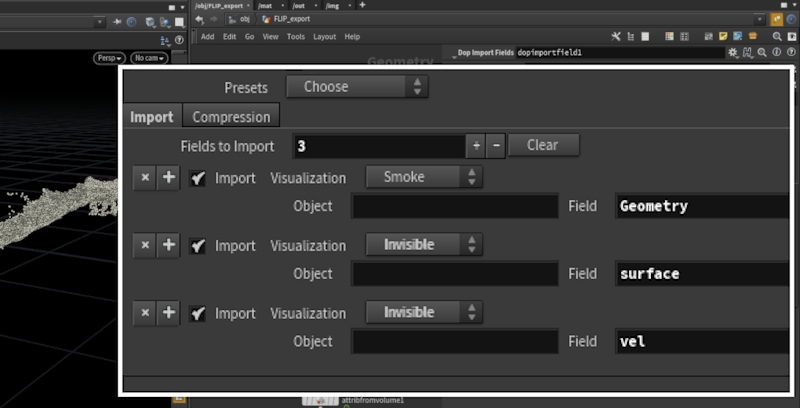Click the plus icon on the vel field row

(169, 313)
